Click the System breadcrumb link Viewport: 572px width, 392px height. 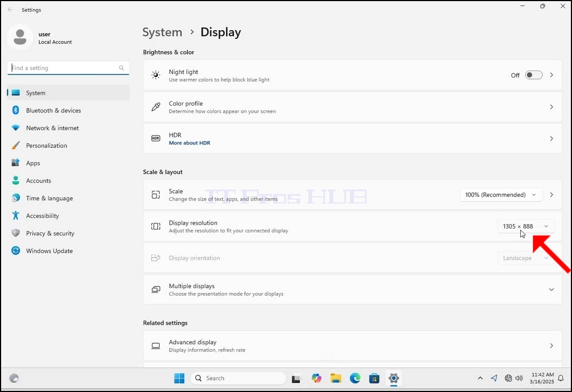[x=162, y=32]
